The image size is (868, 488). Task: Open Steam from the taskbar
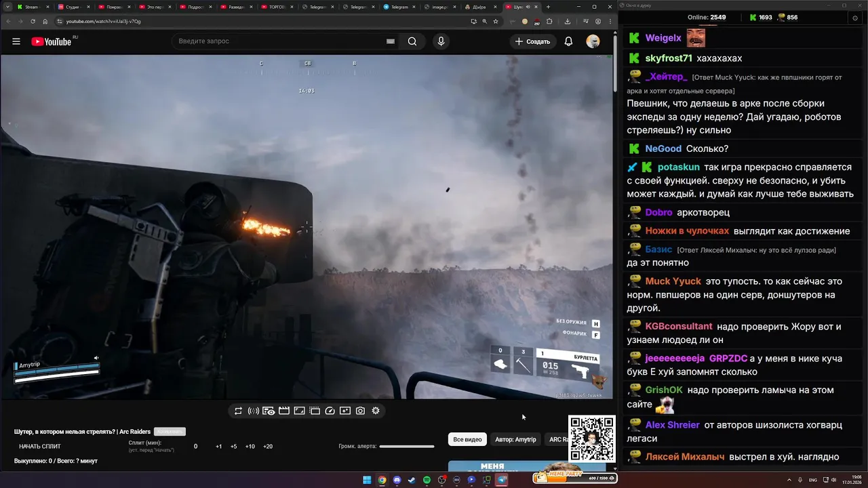point(412,480)
